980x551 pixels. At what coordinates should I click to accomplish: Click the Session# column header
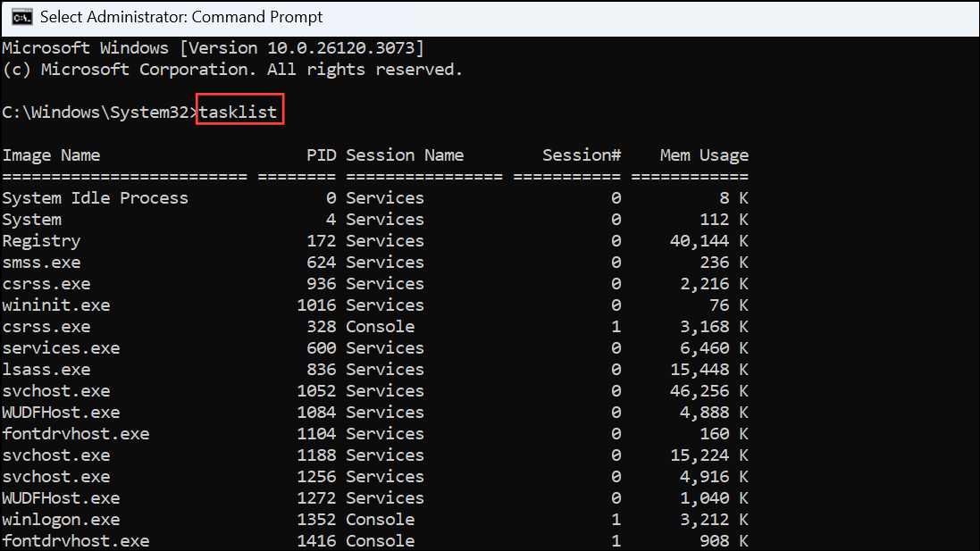[x=582, y=154]
